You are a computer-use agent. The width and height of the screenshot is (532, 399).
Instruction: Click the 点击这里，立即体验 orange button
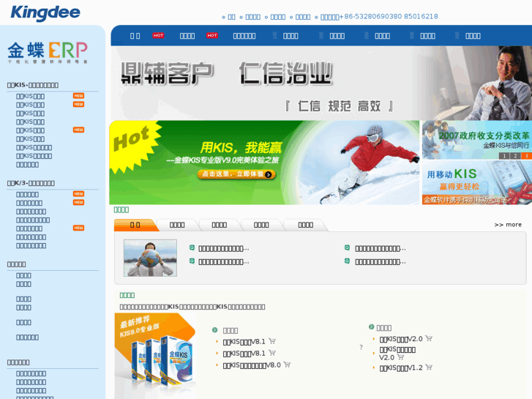[236, 174]
